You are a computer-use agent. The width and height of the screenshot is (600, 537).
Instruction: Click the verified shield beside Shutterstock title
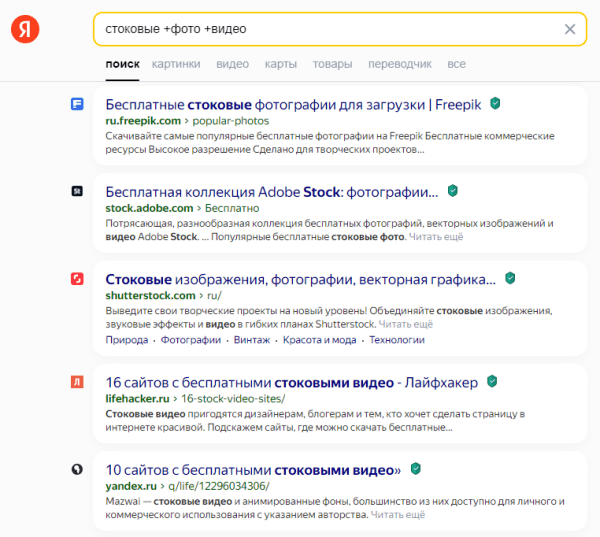(510, 278)
